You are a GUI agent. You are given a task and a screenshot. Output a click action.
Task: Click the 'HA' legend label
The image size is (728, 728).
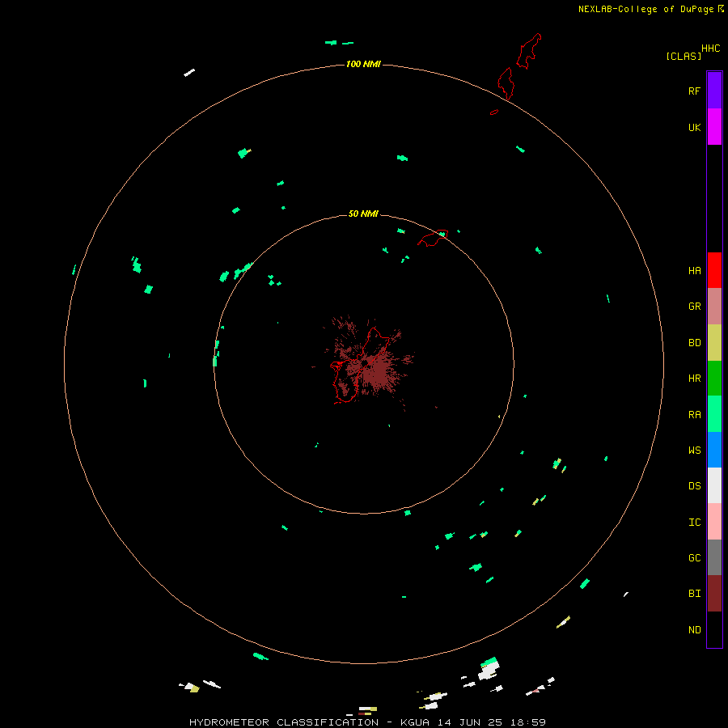(x=694, y=271)
